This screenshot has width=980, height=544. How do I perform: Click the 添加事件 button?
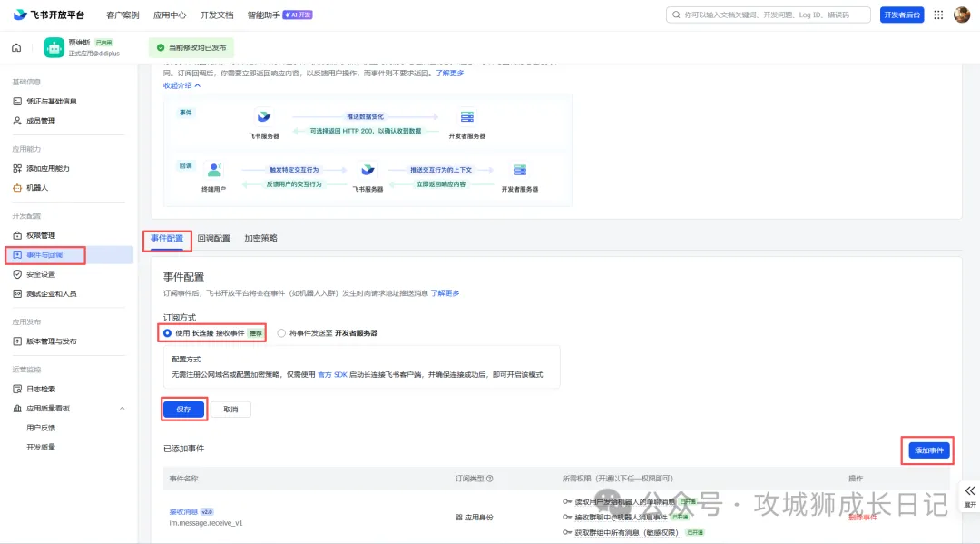[927, 450]
